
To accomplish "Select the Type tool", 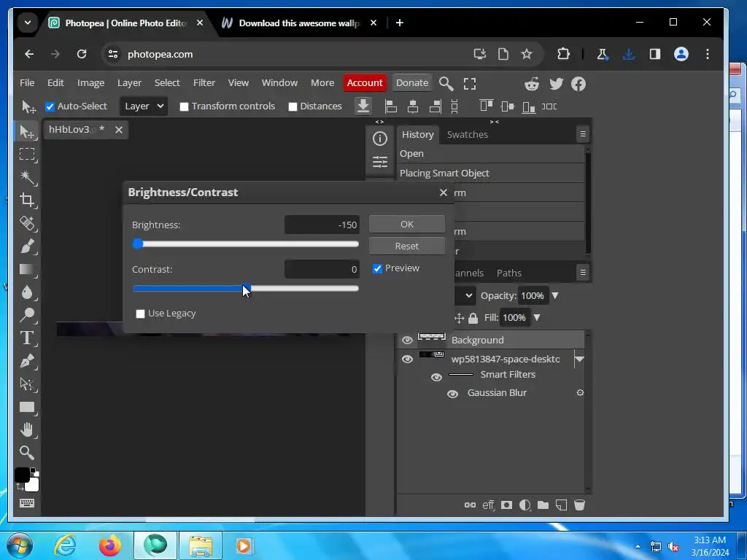I will pyautogui.click(x=27, y=338).
